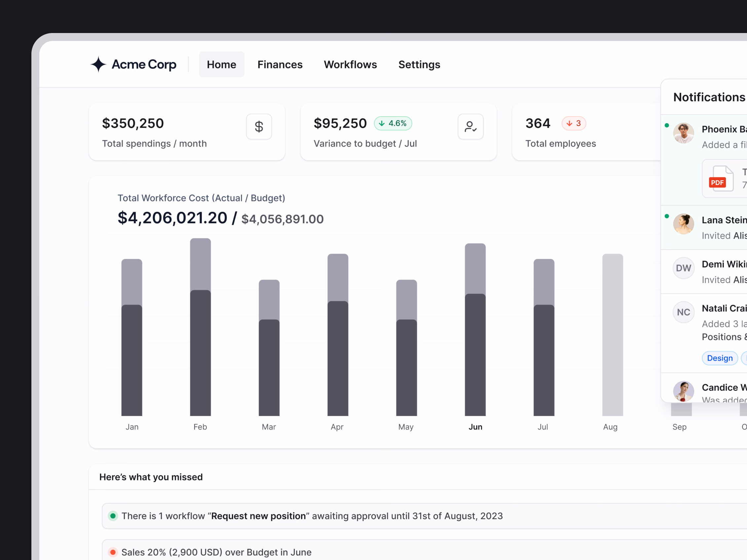
Task: Click the green 4.6% variance badge
Action: coord(393,123)
